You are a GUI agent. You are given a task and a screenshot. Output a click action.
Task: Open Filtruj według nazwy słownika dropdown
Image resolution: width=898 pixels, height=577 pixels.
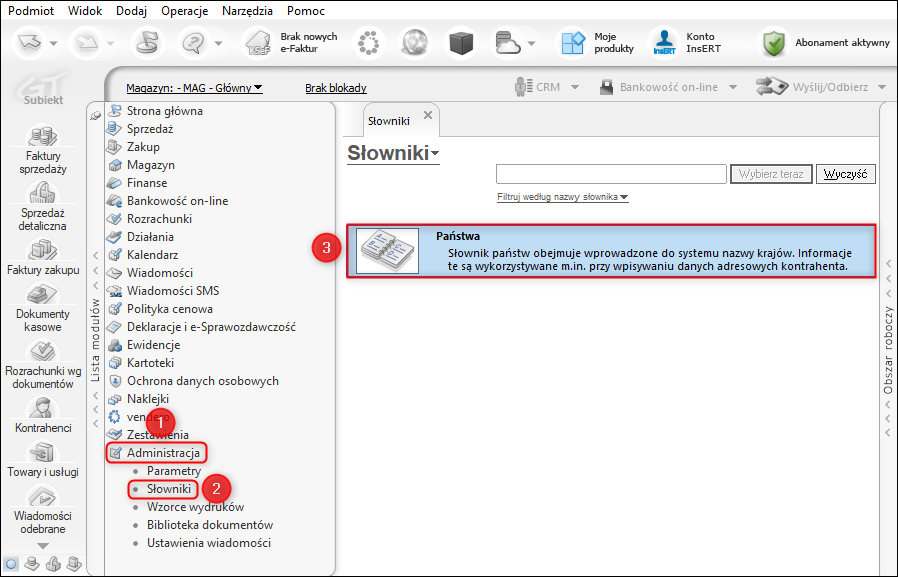tap(562, 197)
